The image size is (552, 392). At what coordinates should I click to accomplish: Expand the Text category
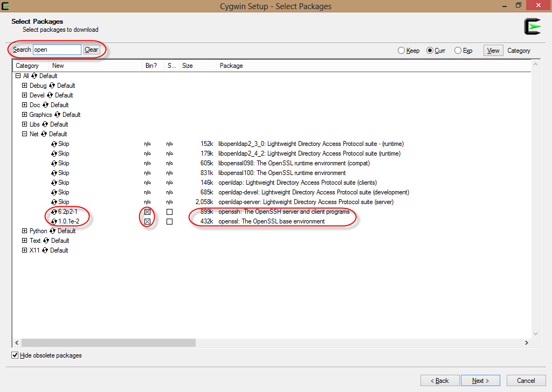pos(24,241)
